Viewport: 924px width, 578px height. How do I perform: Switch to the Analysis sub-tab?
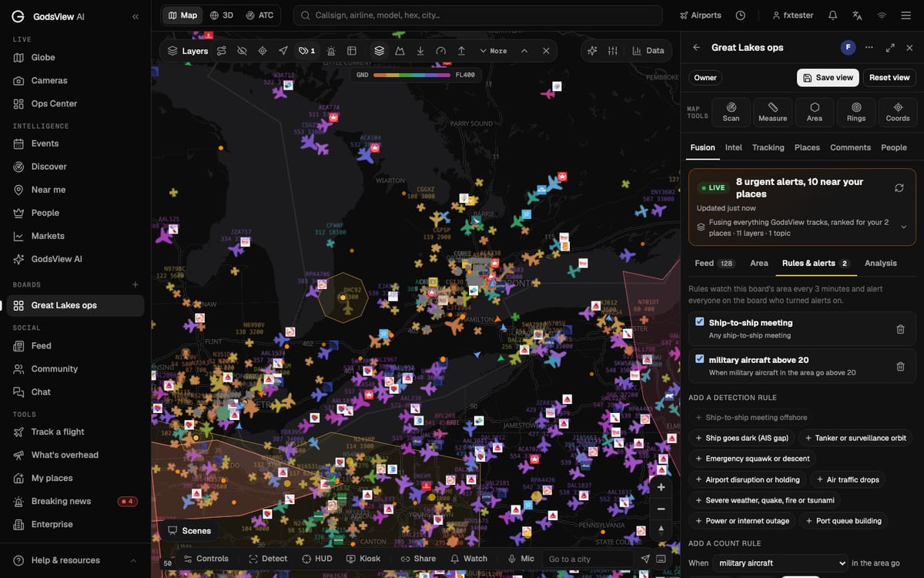(x=880, y=263)
